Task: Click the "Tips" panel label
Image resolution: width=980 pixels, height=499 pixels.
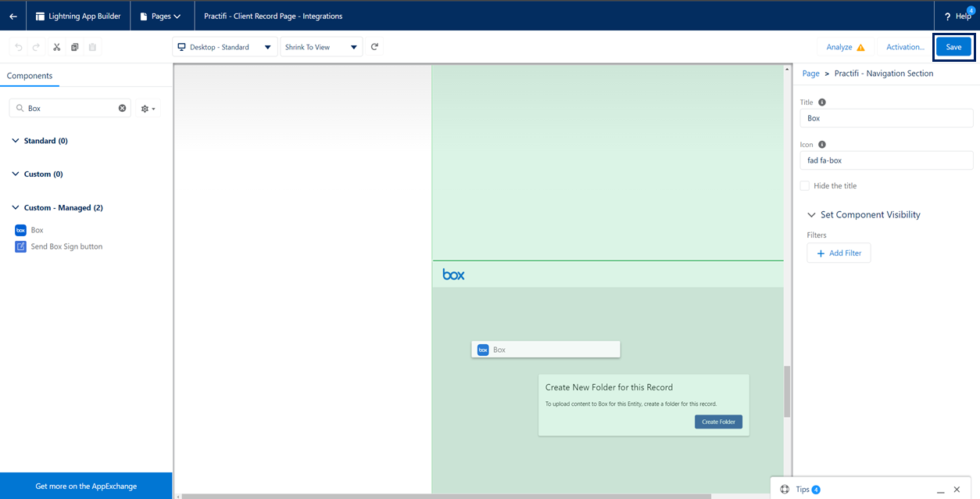Action: tap(803, 490)
